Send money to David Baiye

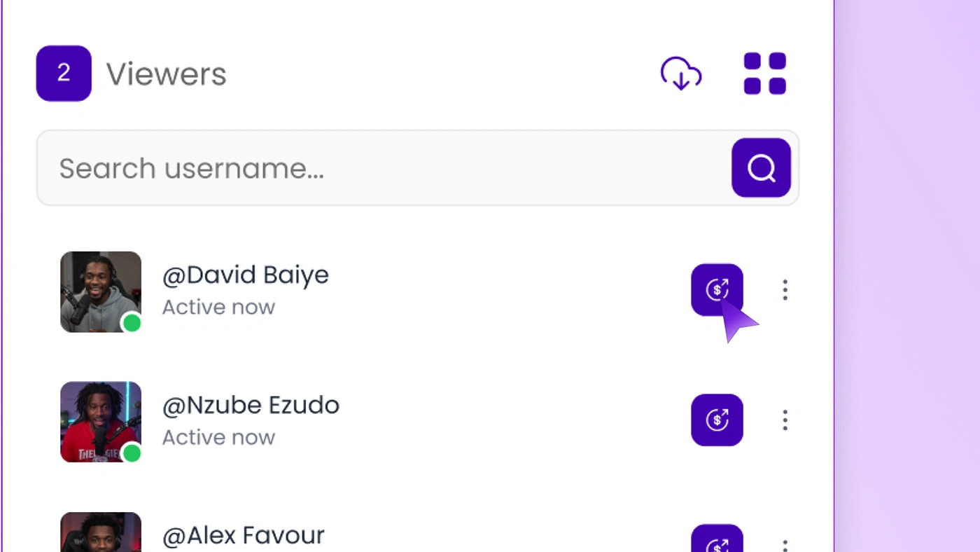pyautogui.click(x=717, y=289)
